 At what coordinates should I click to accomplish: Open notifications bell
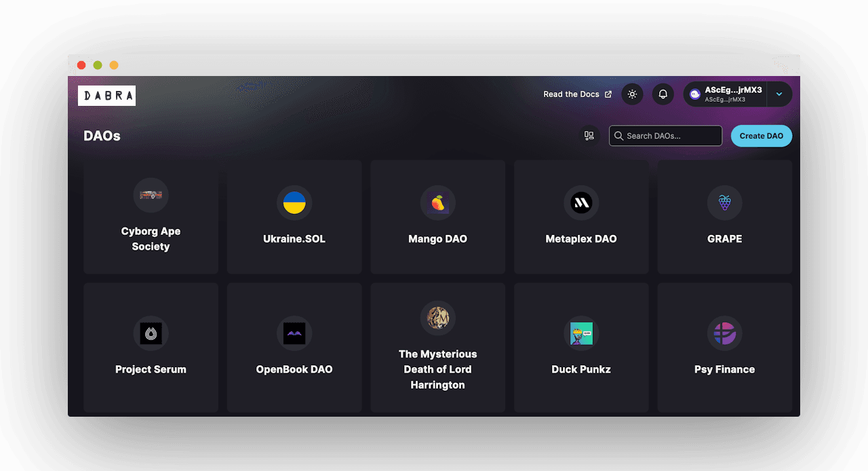(663, 94)
